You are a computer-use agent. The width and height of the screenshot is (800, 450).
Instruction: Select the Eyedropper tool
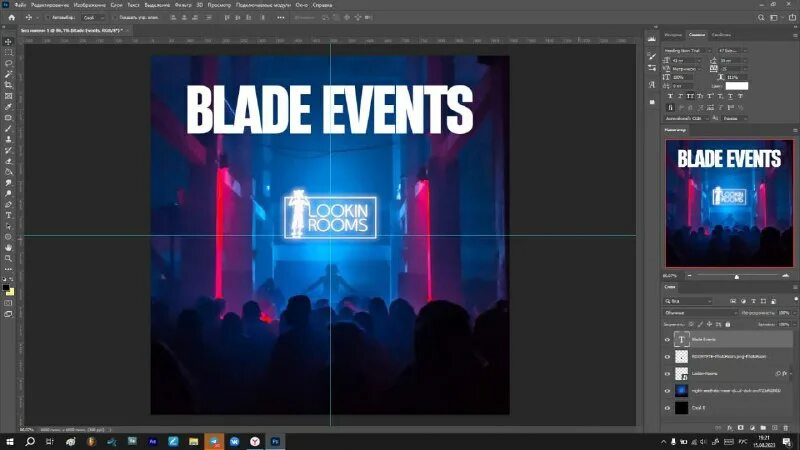tap(8, 107)
